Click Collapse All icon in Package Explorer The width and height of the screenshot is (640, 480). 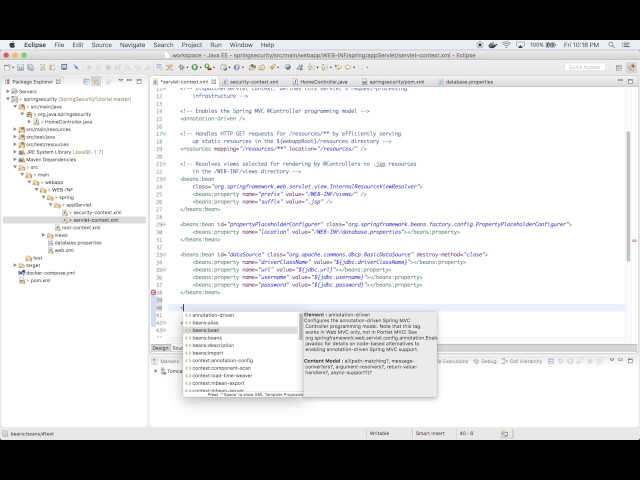(86, 82)
